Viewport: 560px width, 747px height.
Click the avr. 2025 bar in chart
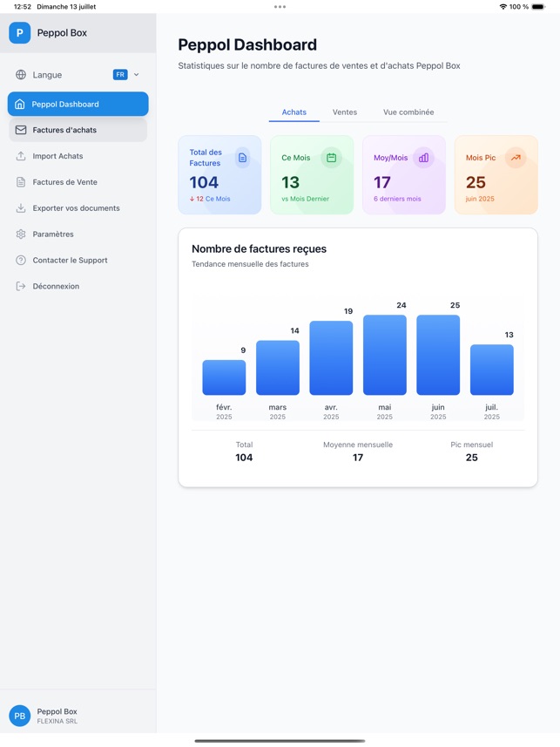(331, 357)
